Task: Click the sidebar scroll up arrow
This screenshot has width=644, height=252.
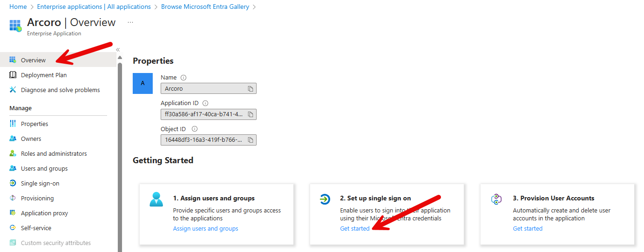Action: pos(120,58)
